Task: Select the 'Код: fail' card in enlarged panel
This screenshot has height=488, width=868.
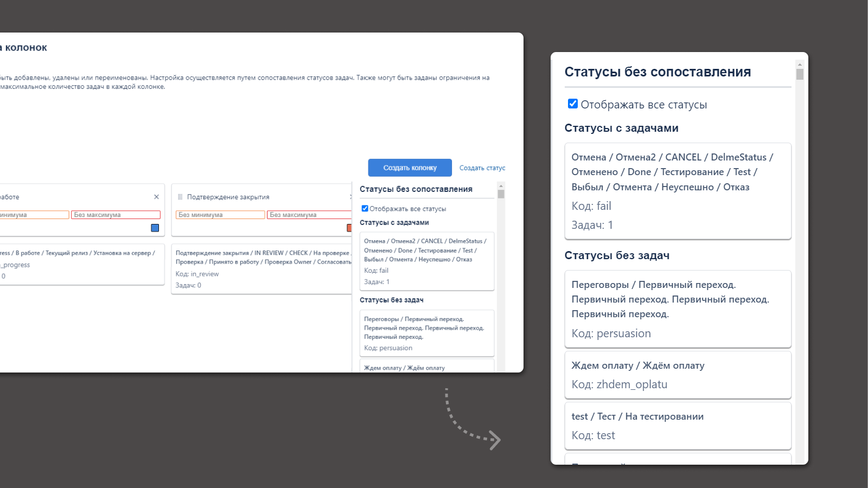Action: [x=678, y=191]
